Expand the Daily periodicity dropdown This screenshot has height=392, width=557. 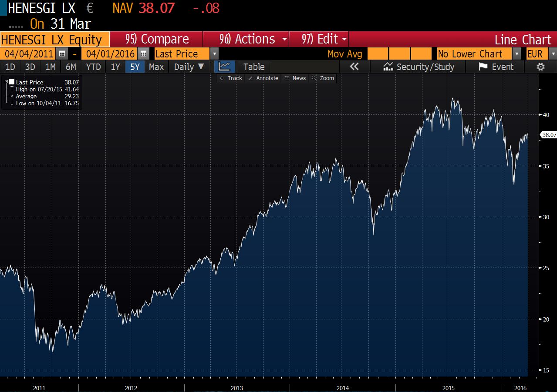coord(189,67)
